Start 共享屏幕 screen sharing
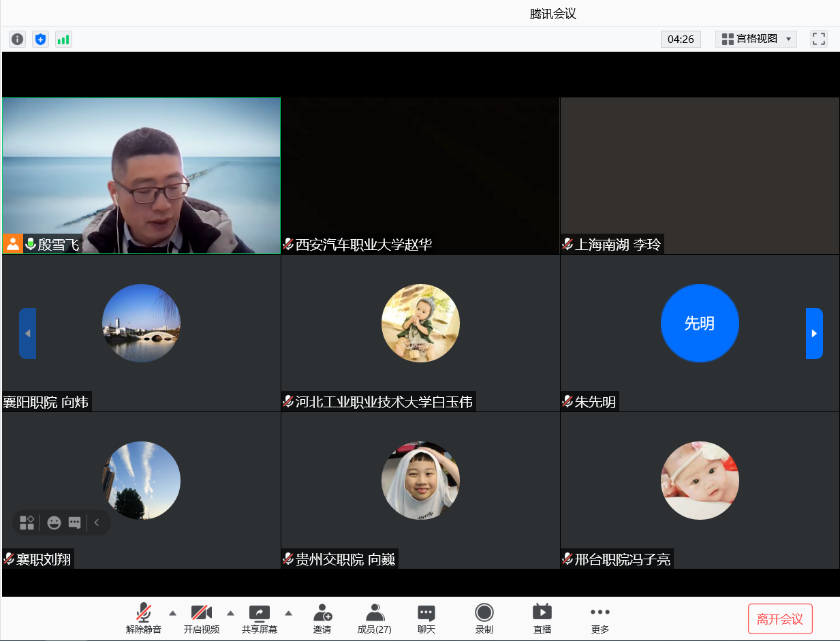The width and height of the screenshot is (840, 641). click(260, 618)
